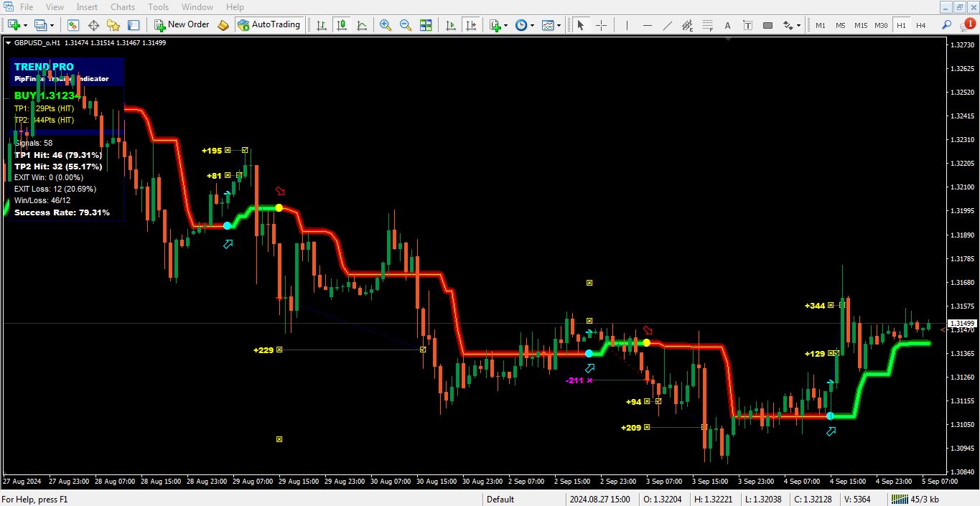Select the H4 timeframe button
Viewport: 980px width, 506px height.
(920, 25)
